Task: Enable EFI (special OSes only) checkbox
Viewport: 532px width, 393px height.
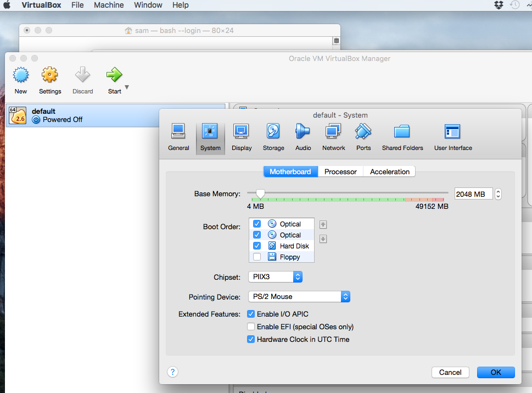Action: point(251,326)
